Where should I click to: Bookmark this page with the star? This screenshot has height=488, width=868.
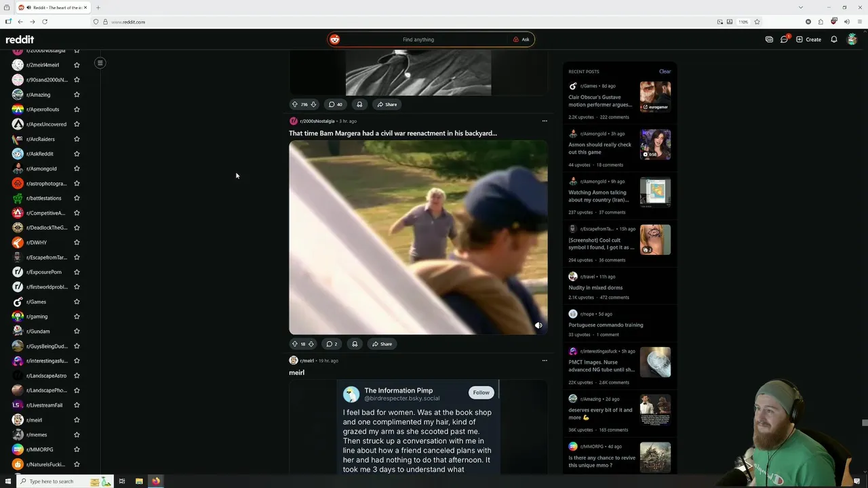[x=757, y=22]
